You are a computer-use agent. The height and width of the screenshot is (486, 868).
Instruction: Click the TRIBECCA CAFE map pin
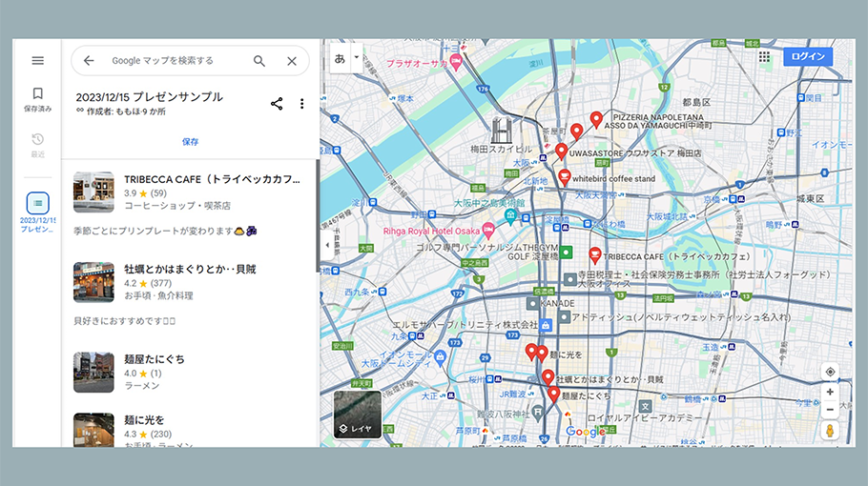[594, 254]
